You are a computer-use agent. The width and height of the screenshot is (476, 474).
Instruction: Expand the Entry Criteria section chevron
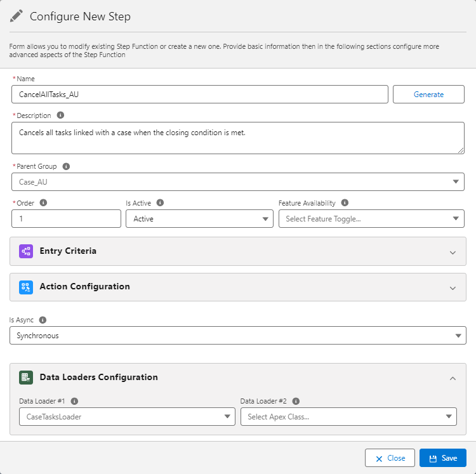[453, 253]
